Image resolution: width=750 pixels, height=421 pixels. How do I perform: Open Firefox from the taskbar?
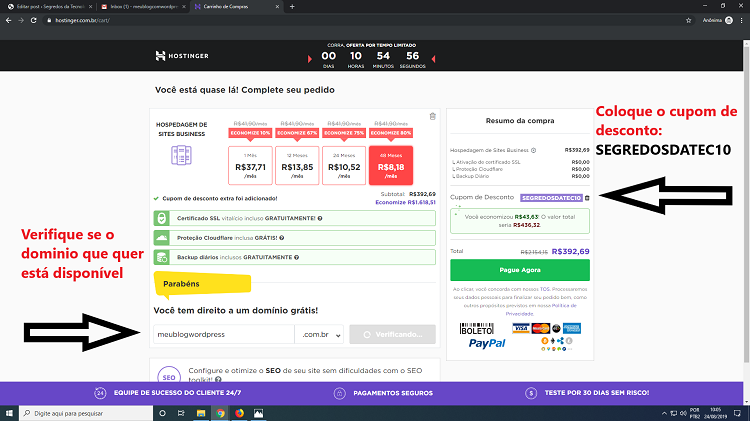click(x=239, y=413)
